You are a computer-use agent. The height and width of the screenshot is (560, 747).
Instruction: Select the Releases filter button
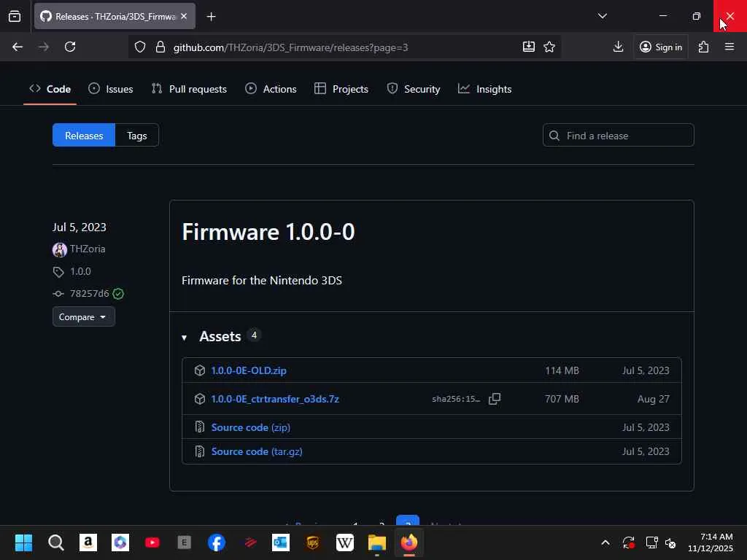pos(84,135)
